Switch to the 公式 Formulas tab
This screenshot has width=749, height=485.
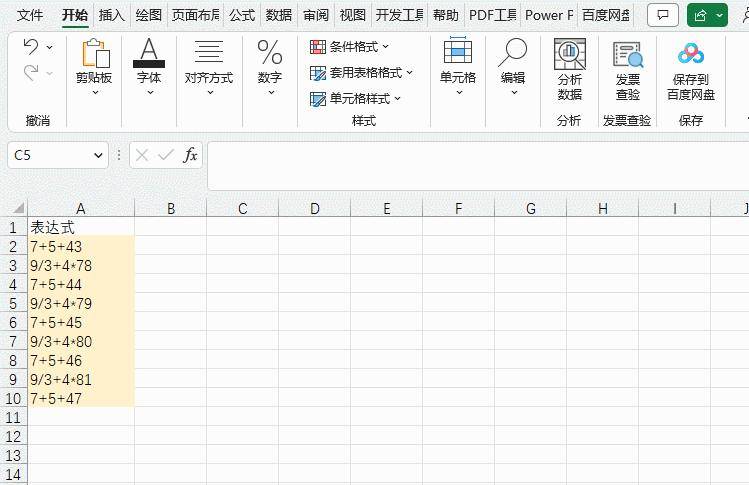(242, 15)
